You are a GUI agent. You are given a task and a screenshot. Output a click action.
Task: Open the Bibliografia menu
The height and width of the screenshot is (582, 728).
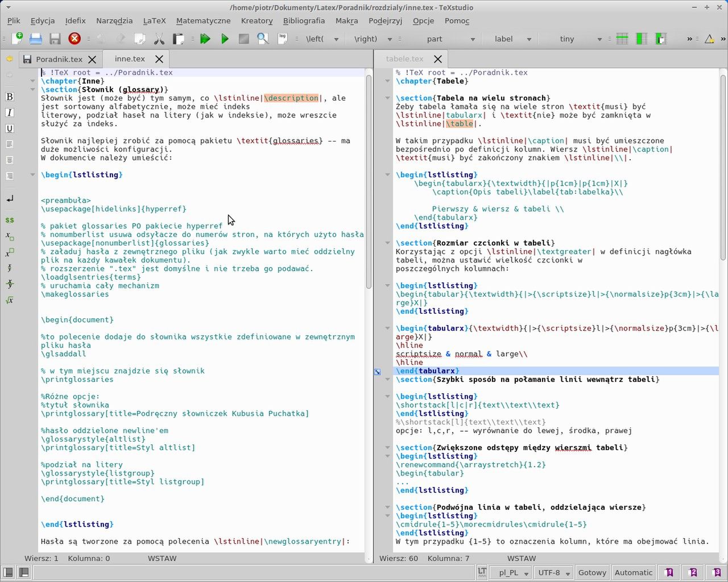tap(304, 20)
